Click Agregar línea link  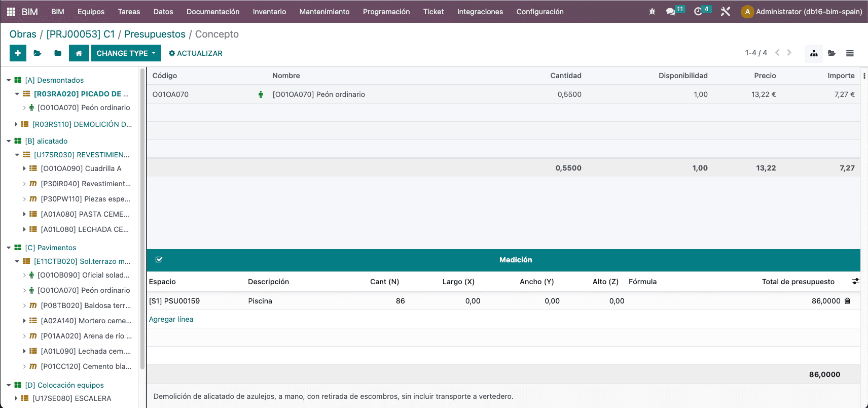tap(171, 319)
